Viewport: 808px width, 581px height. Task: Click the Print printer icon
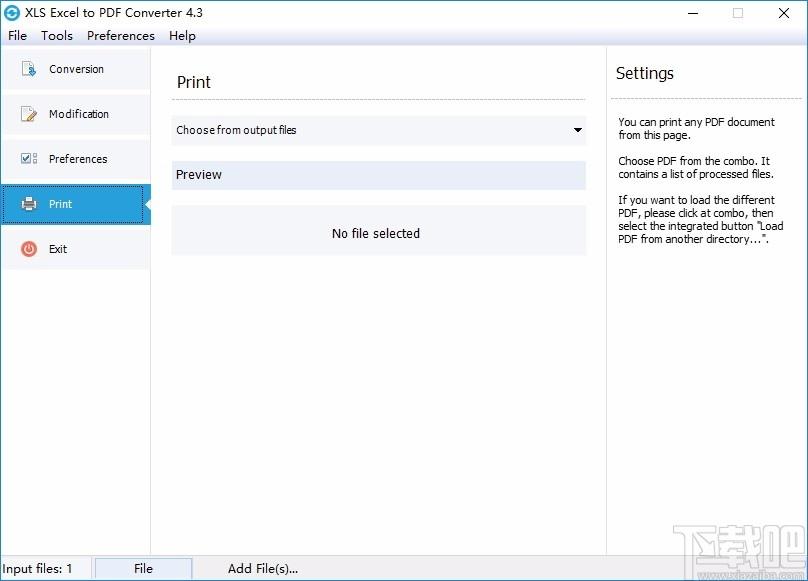(29, 204)
